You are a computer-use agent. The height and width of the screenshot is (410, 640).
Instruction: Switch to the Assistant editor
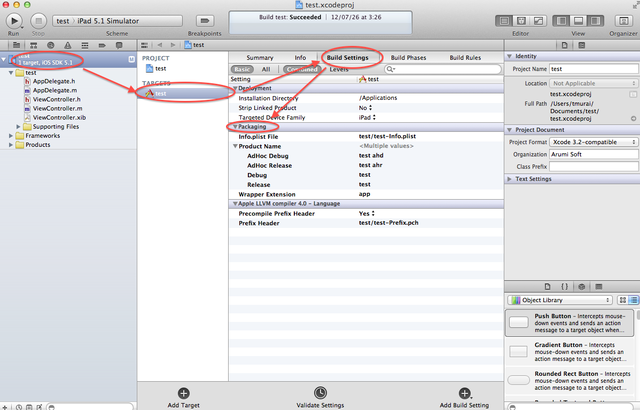click(x=521, y=20)
